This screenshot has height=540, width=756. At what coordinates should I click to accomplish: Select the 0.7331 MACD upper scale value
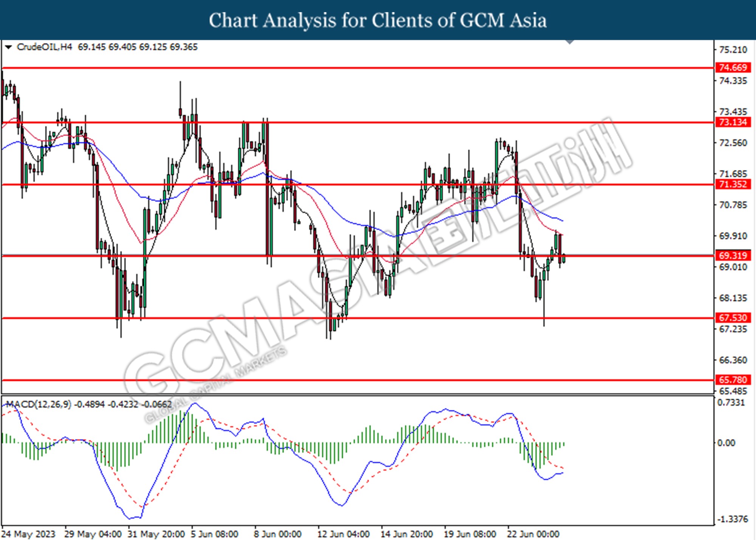pyautogui.click(x=731, y=403)
